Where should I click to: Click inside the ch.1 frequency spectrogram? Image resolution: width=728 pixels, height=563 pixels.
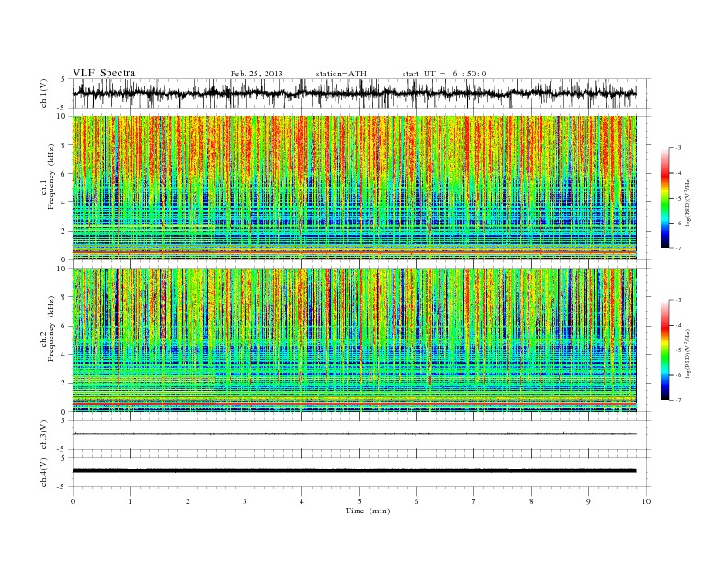[354, 188]
